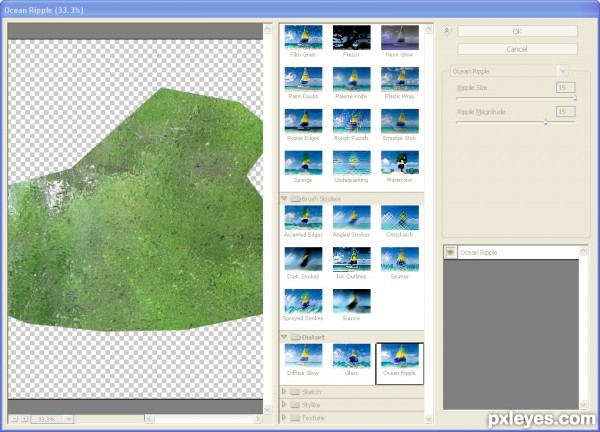Pick the Ink Outlines filter
Screen dimensions: 600x432
tap(351, 259)
